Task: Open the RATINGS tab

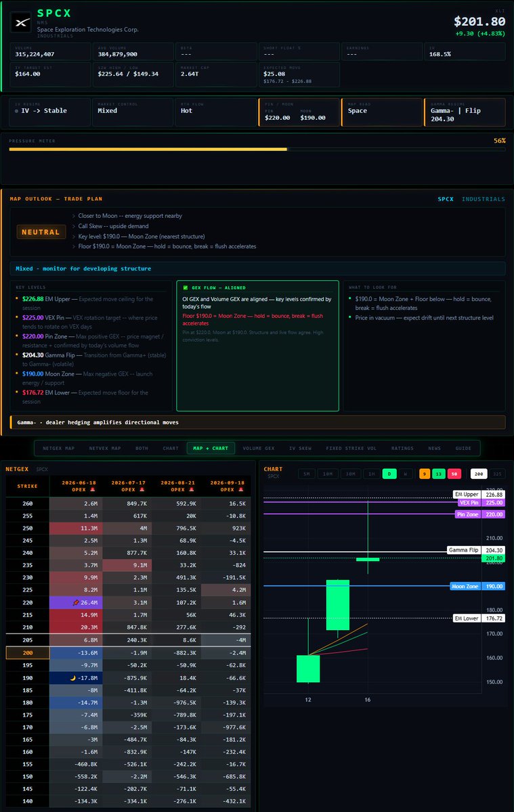Action: coord(402,448)
